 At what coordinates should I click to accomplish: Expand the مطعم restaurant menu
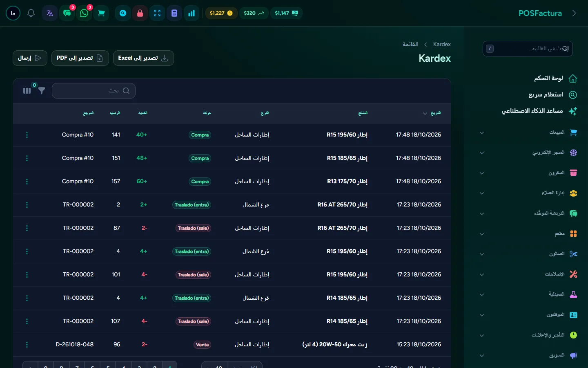tap(528, 234)
